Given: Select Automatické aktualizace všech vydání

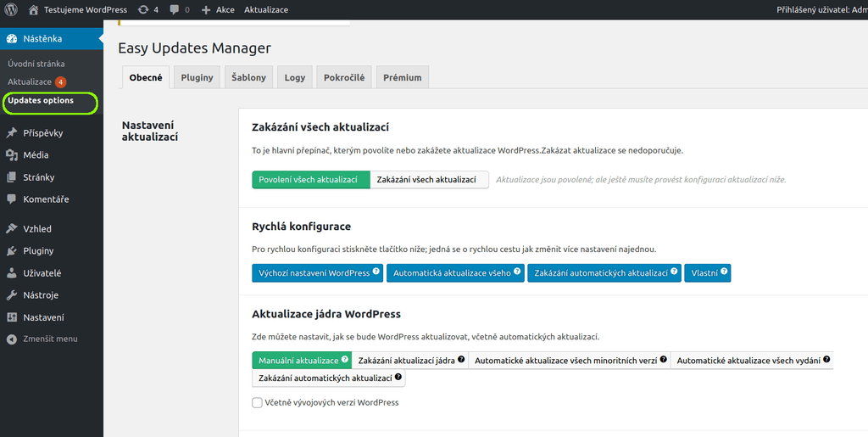Looking at the screenshot, I should (x=752, y=360).
